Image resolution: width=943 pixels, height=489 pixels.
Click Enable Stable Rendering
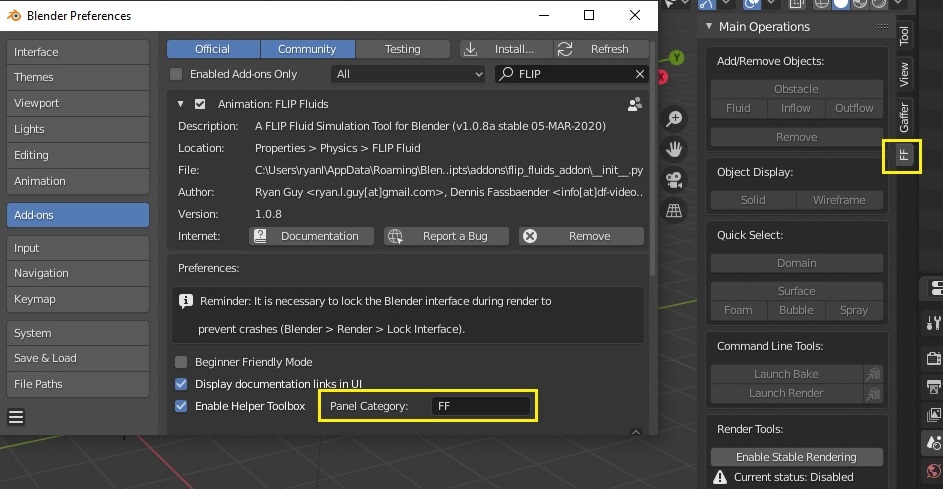click(796, 457)
